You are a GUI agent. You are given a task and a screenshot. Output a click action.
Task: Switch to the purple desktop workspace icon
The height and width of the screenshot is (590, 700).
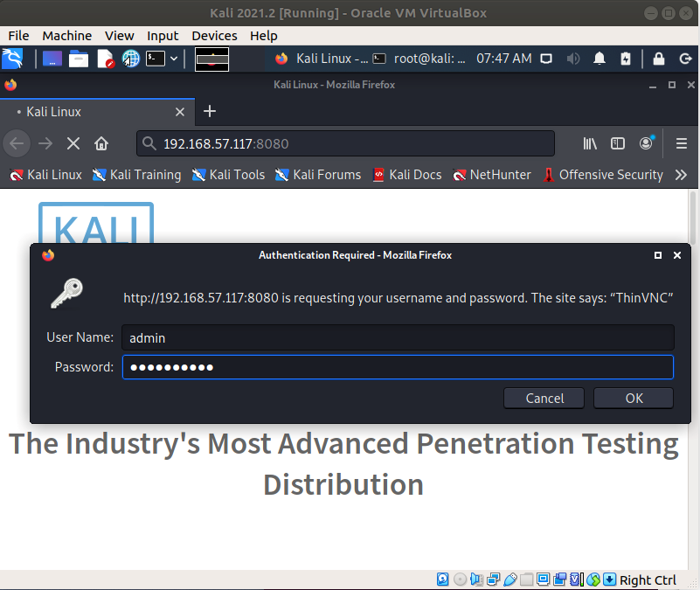tap(52, 59)
